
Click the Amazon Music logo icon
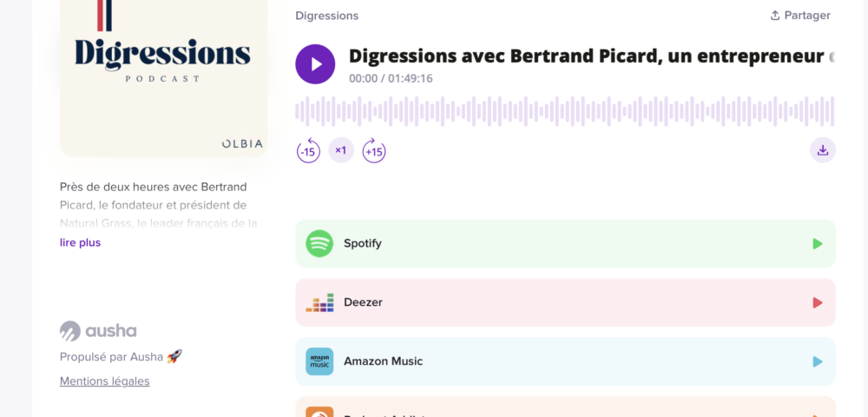319,361
